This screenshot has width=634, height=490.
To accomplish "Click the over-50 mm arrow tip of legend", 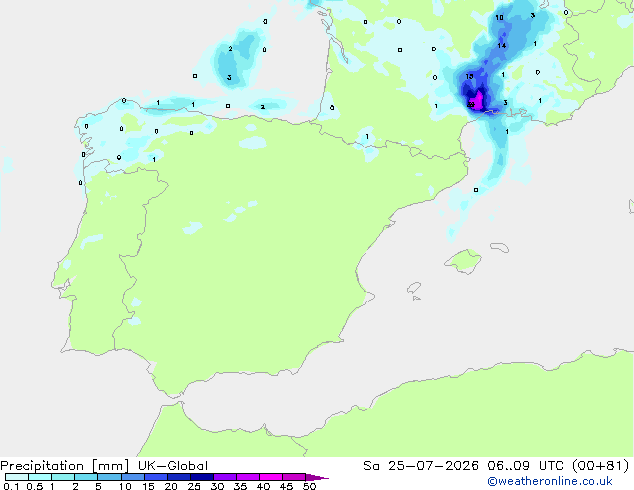I will pos(317,477).
